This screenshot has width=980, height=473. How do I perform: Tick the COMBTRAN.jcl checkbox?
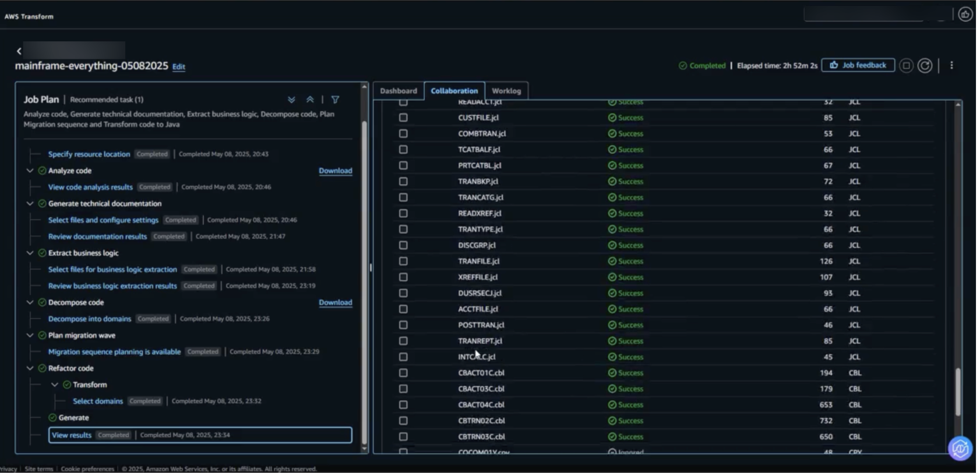(403, 133)
